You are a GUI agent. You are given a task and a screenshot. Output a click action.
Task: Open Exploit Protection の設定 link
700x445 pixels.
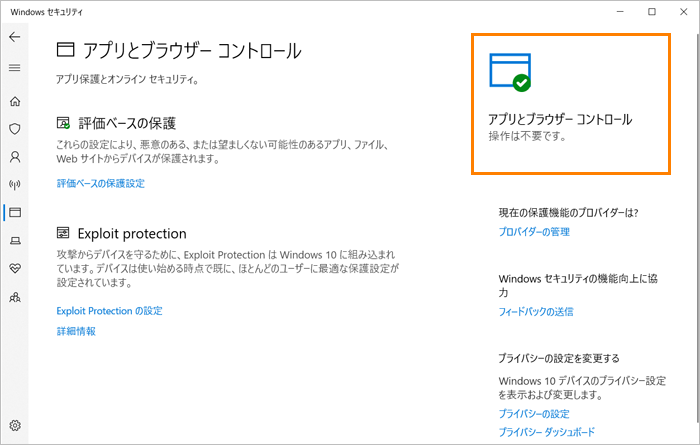109,311
